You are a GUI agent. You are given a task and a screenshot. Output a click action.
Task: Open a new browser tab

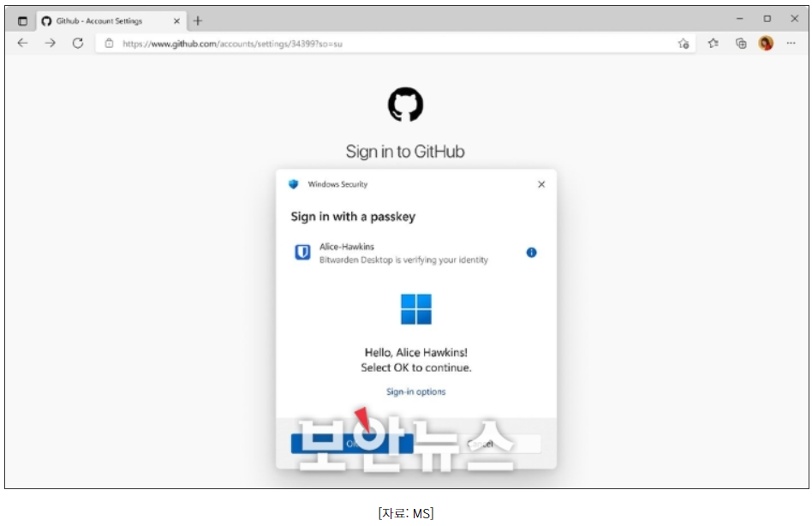(198, 21)
